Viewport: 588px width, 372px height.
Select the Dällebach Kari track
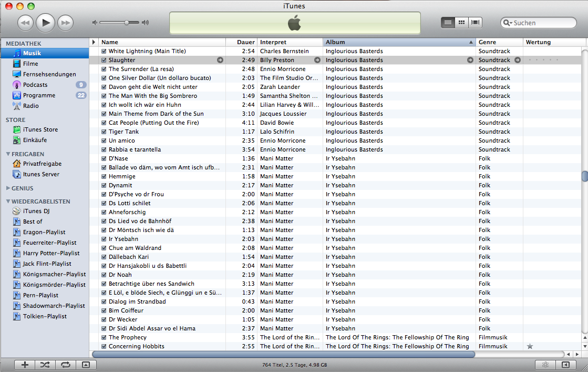click(x=129, y=257)
